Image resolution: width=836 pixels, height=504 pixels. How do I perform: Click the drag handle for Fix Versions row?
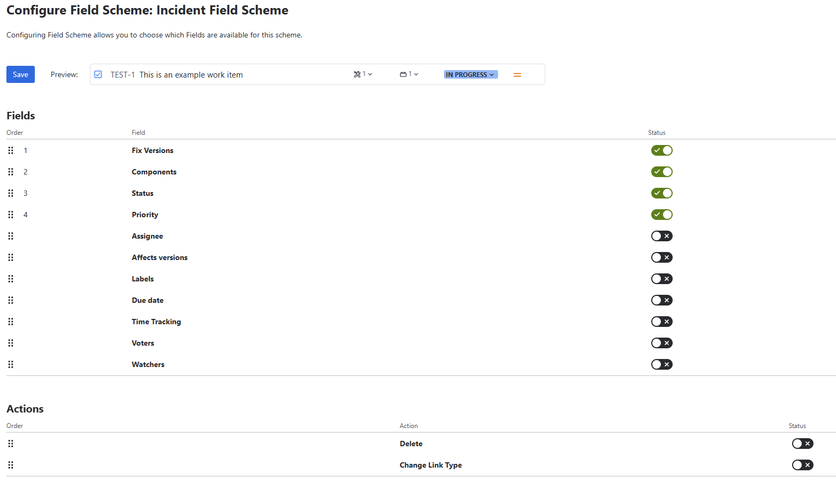[11, 150]
